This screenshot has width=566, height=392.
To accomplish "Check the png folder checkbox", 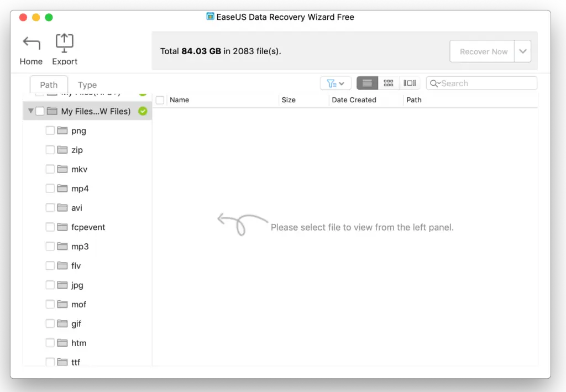I will coord(50,130).
